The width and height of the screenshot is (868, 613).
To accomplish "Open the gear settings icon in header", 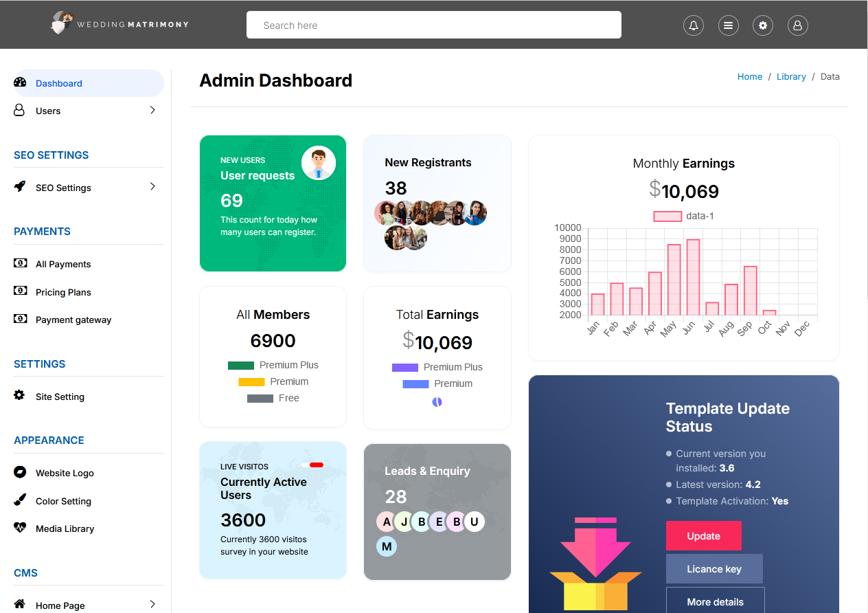I will (763, 25).
